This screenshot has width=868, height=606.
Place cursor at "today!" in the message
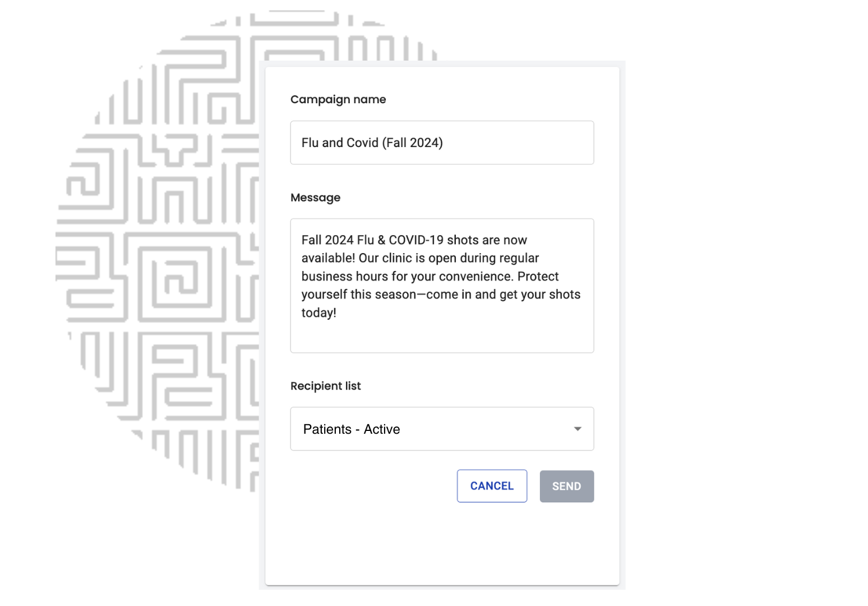[318, 313]
